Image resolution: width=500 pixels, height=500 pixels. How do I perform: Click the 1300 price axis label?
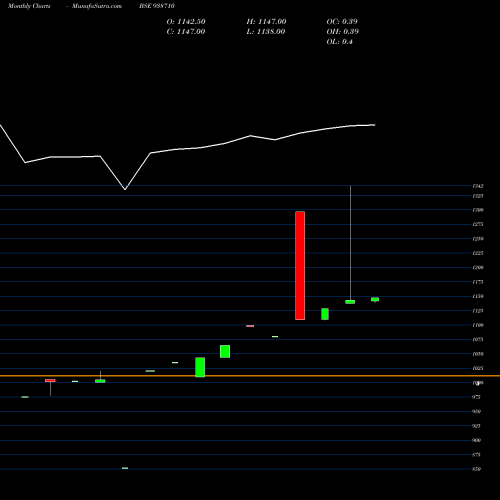tap(478, 210)
